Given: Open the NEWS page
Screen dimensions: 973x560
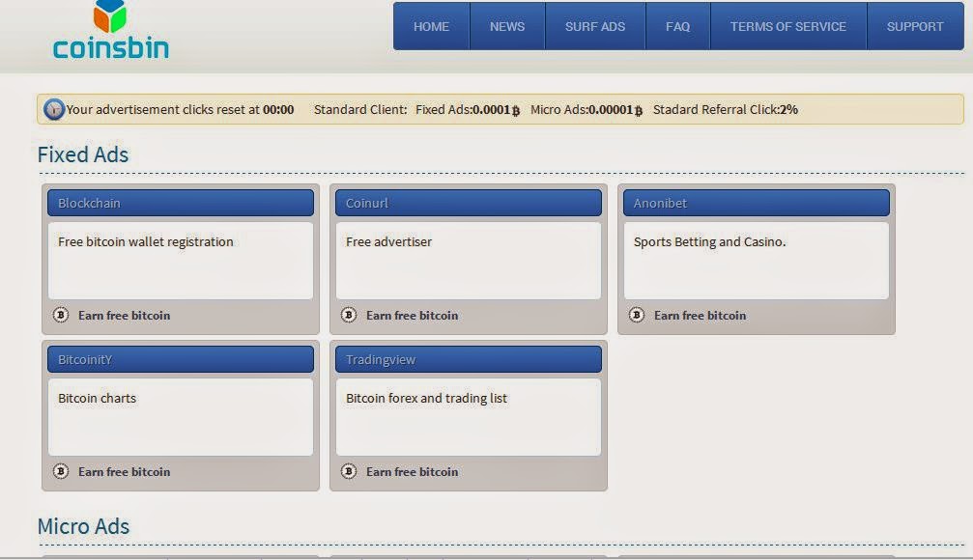Looking at the screenshot, I should click(507, 26).
